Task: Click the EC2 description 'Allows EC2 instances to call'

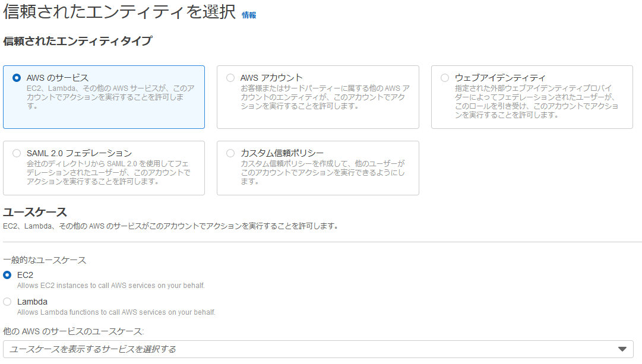Action: point(111,286)
